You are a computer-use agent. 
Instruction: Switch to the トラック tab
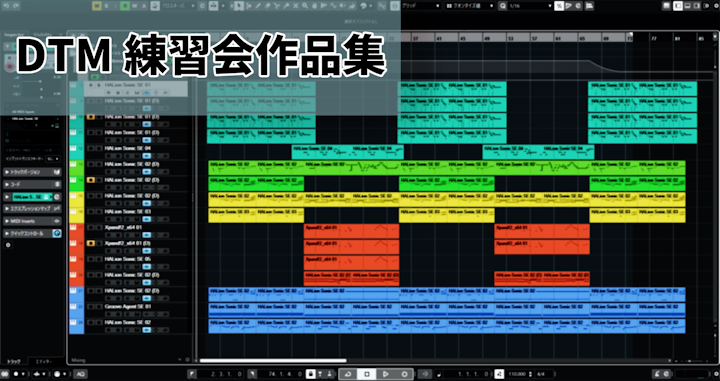pyautogui.click(x=14, y=362)
